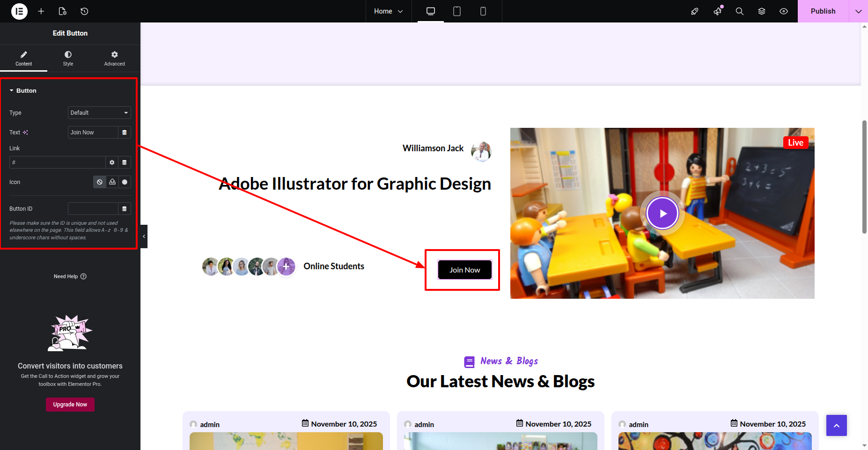Click the Upgrade Now button
This screenshot has height=450, width=868.
coord(70,405)
